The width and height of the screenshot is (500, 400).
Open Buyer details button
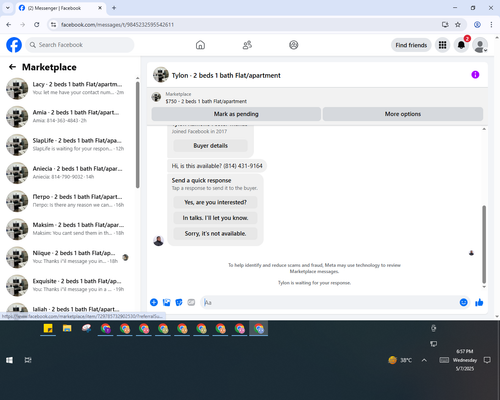tap(210, 146)
